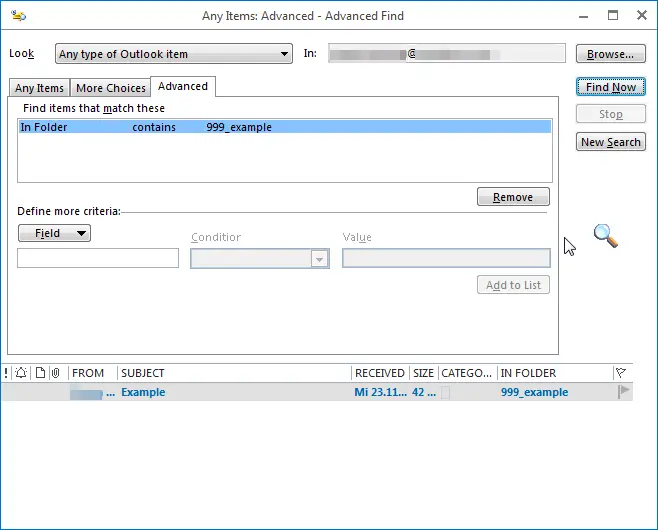
Task: Click the Advanced Find window icon in title bar
Action: (x=19, y=15)
